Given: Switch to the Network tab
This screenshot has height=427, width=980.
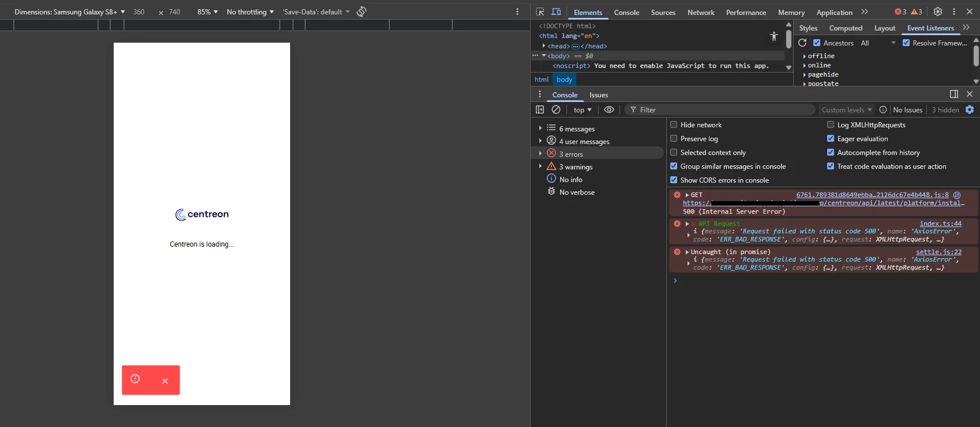Looking at the screenshot, I should 701,12.
